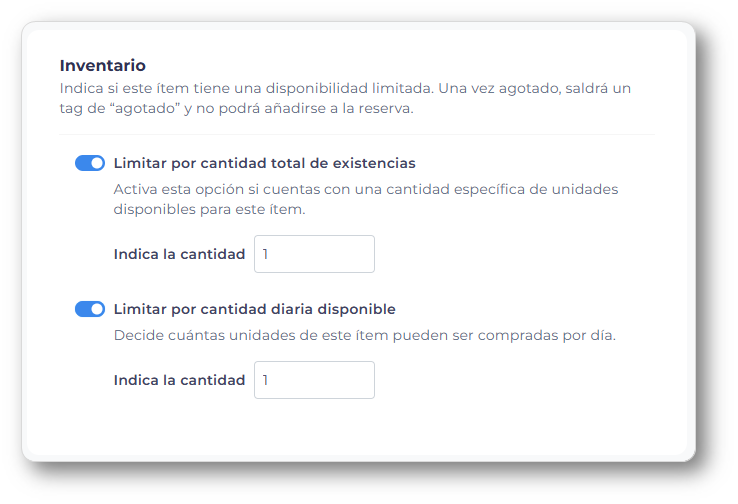This screenshot has height=504, width=738.
Task: Click the text "disponibles para este ítem"
Action: pyautogui.click(x=208, y=210)
